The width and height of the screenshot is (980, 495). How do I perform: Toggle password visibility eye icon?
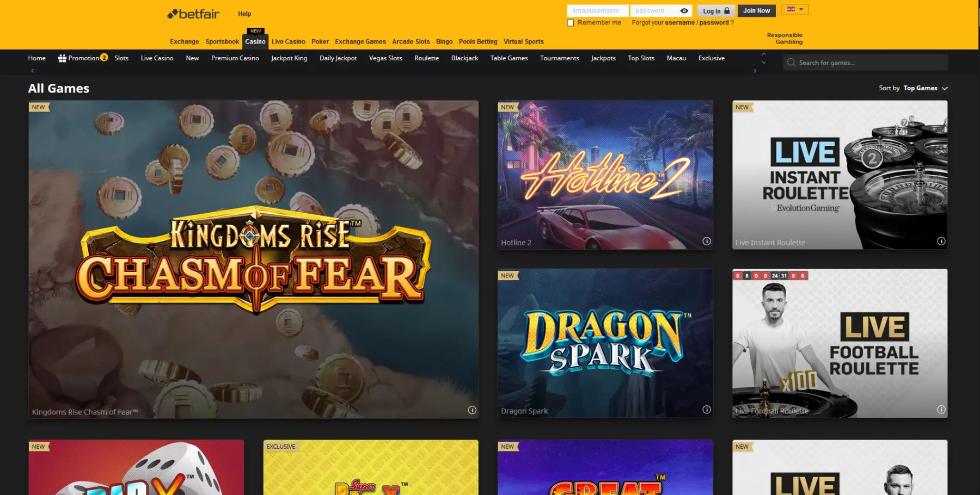pos(684,11)
